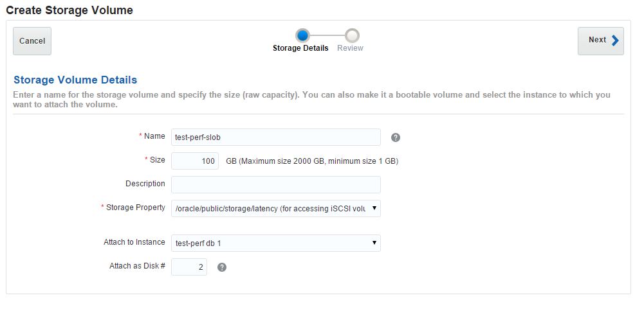Click the Create Storage Volume page title

click(69, 10)
